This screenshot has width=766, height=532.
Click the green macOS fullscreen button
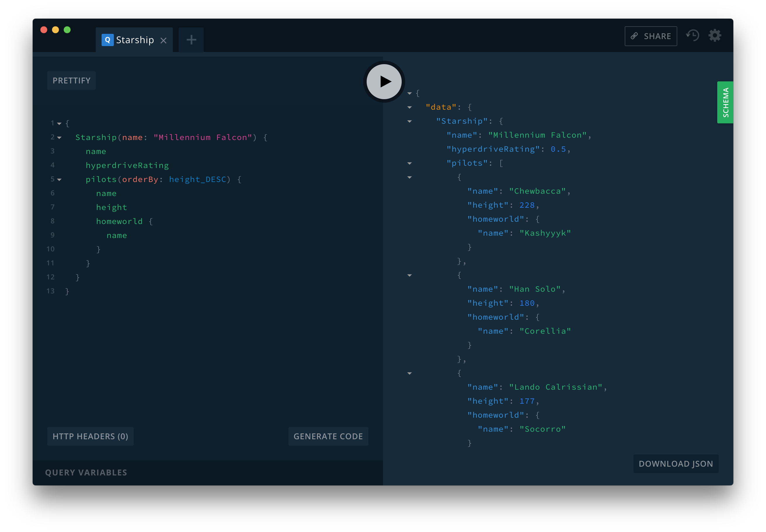pos(67,30)
